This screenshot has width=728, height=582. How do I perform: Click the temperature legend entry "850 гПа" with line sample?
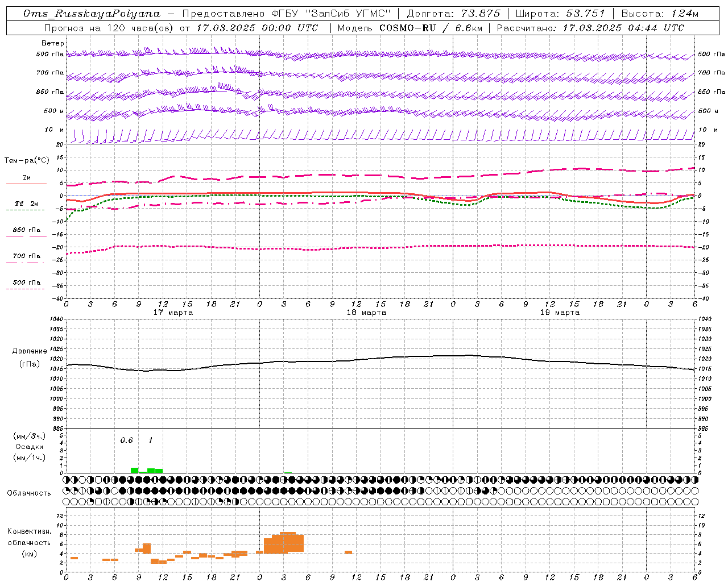click(x=26, y=231)
